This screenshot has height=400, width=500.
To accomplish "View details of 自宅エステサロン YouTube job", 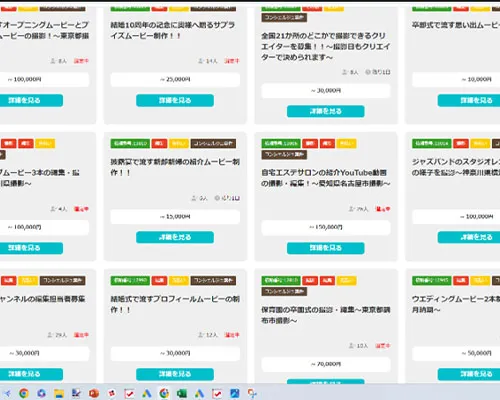I will point(326,248).
